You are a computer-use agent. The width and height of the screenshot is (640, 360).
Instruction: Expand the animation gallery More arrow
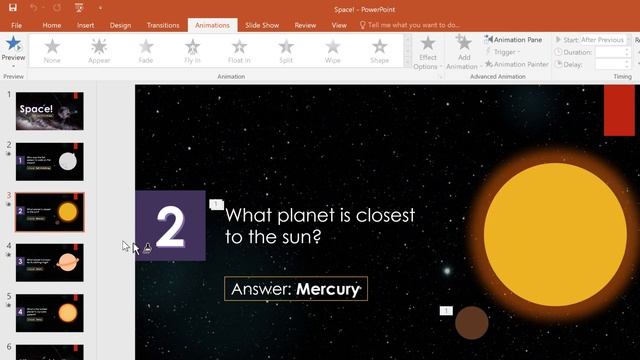[x=407, y=62]
